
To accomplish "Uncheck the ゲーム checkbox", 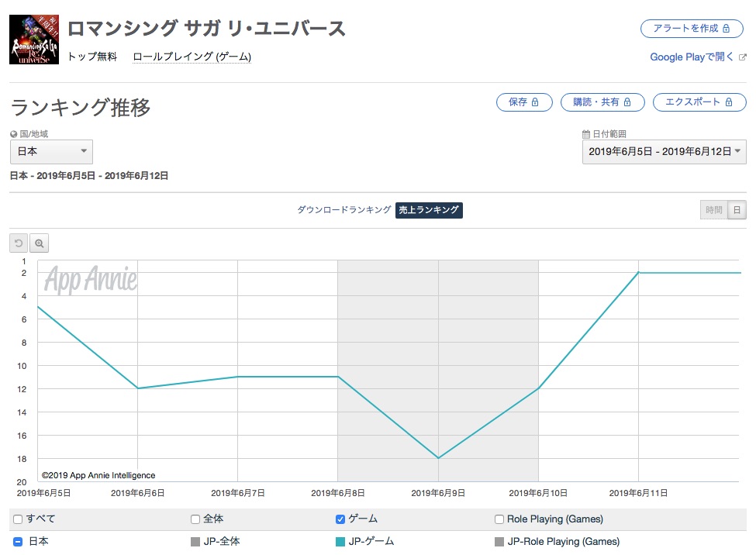I will click(340, 519).
